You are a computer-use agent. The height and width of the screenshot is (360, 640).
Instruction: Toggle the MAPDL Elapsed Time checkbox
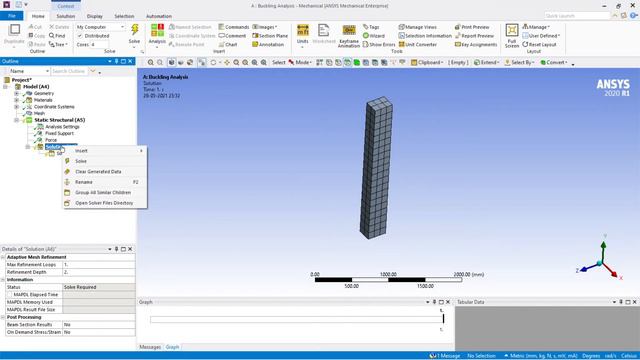9,295
